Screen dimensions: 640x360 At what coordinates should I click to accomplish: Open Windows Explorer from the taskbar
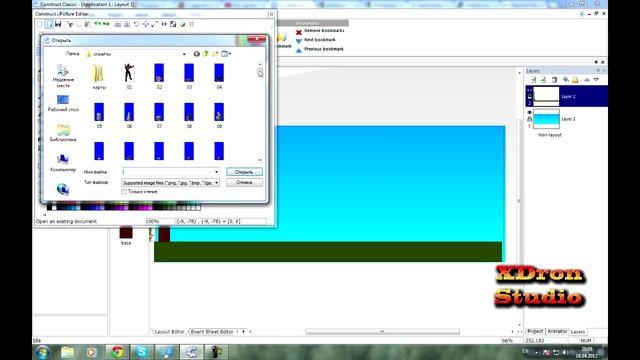[67, 352]
